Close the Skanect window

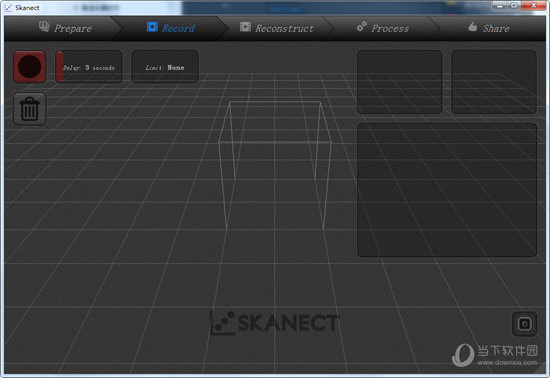coord(534,5)
